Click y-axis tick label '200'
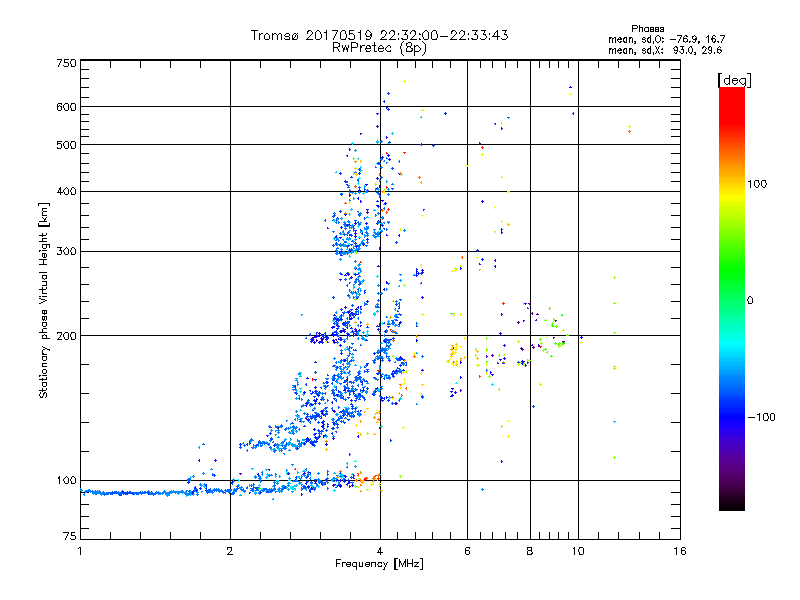 pos(66,336)
